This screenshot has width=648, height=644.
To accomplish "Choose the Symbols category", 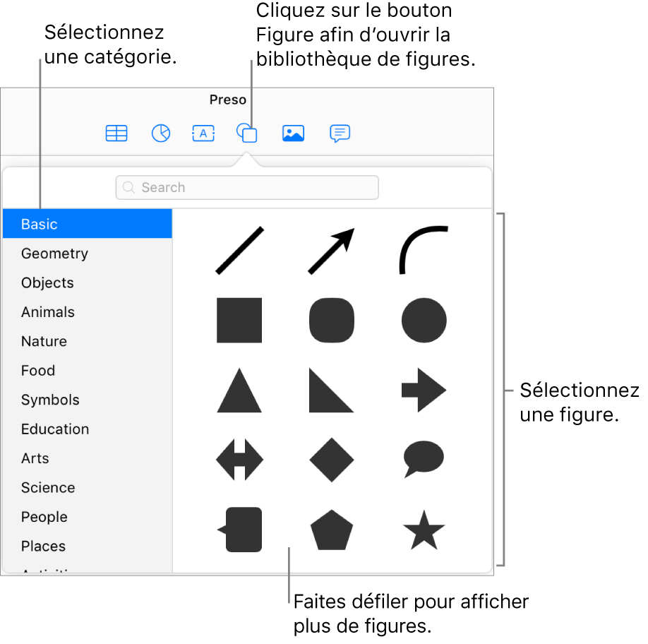I will [x=88, y=400].
